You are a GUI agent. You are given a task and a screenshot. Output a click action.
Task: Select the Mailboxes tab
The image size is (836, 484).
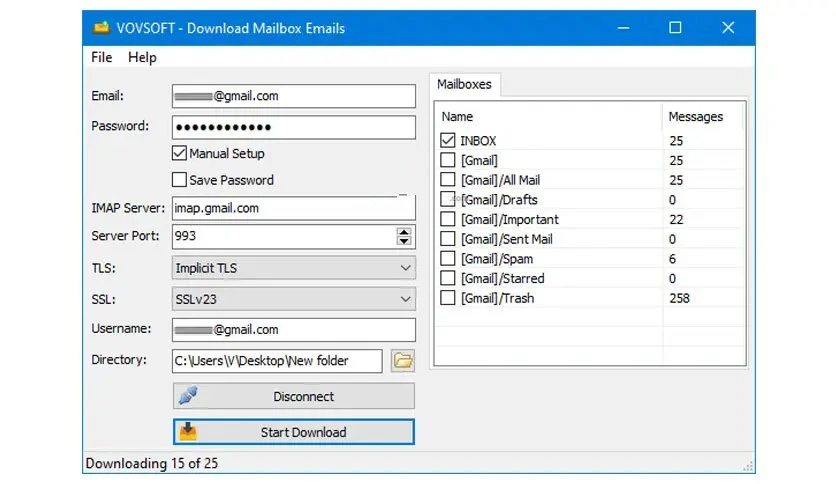pyautogui.click(x=464, y=84)
